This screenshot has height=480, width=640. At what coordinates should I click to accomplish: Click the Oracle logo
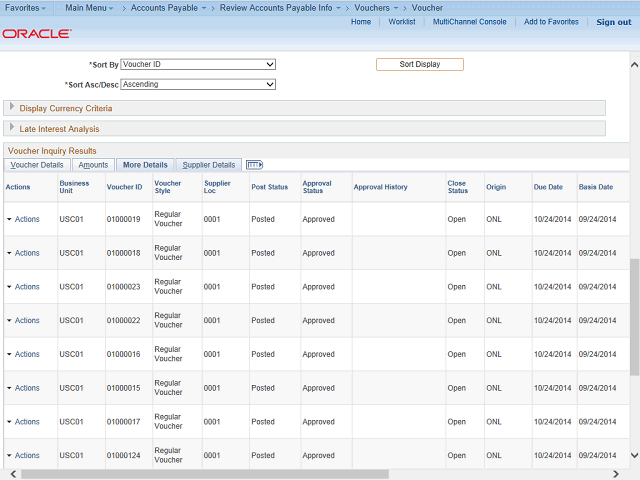pyautogui.click(x=36, y=33)
